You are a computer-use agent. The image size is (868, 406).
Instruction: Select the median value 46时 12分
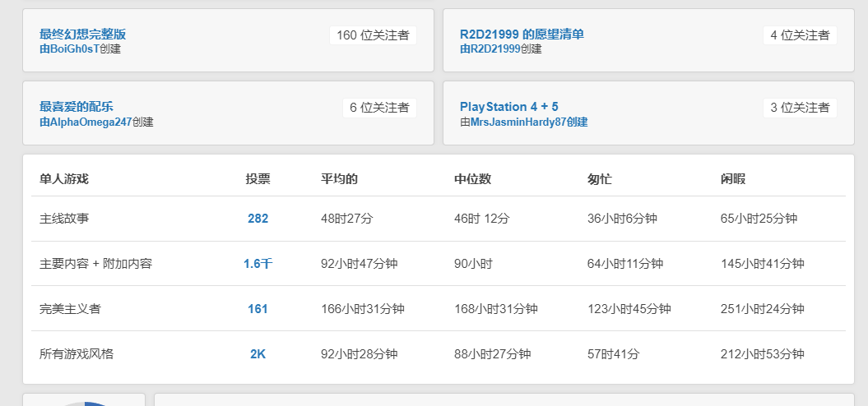[481, 219]
